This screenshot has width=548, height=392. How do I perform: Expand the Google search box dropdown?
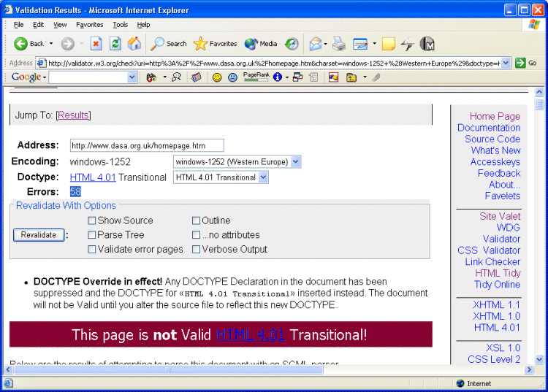click(x=132, y=77)
